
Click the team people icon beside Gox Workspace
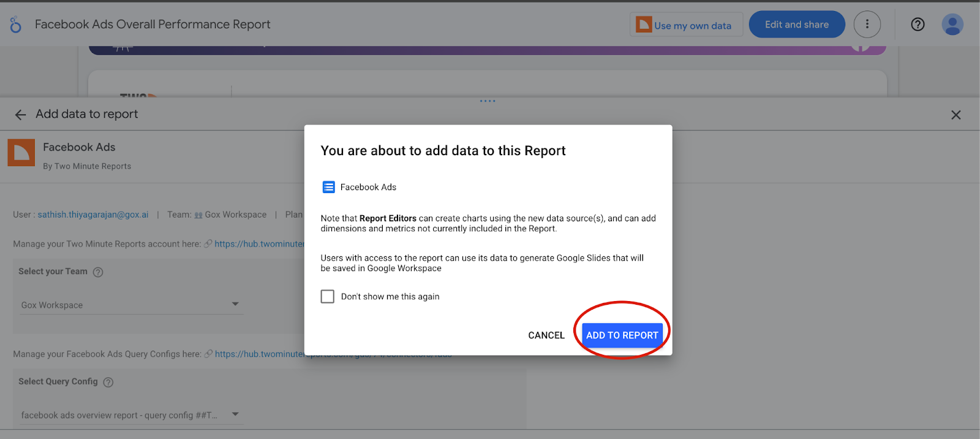tap(198, 215)
